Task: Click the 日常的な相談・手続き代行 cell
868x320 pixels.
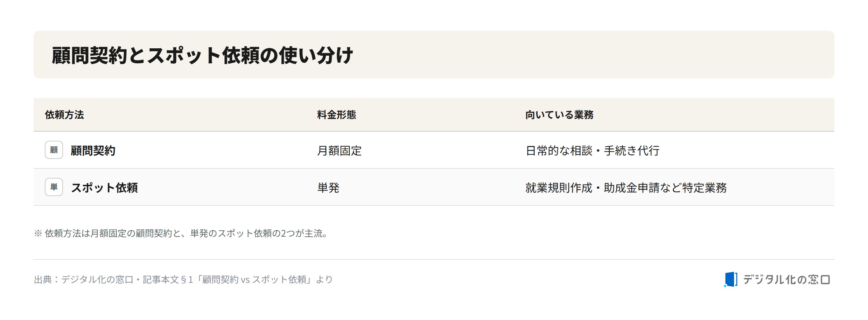Action: coord(593,151)
